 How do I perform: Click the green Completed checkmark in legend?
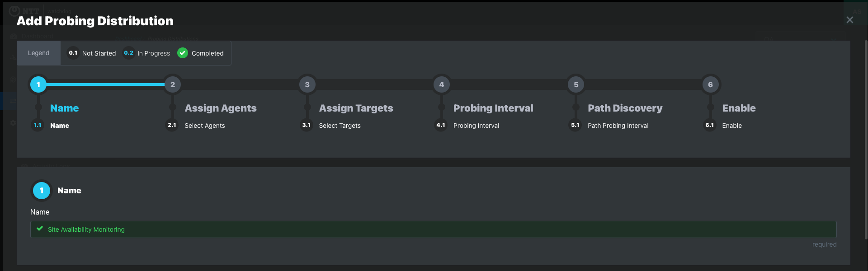point(183,53)
